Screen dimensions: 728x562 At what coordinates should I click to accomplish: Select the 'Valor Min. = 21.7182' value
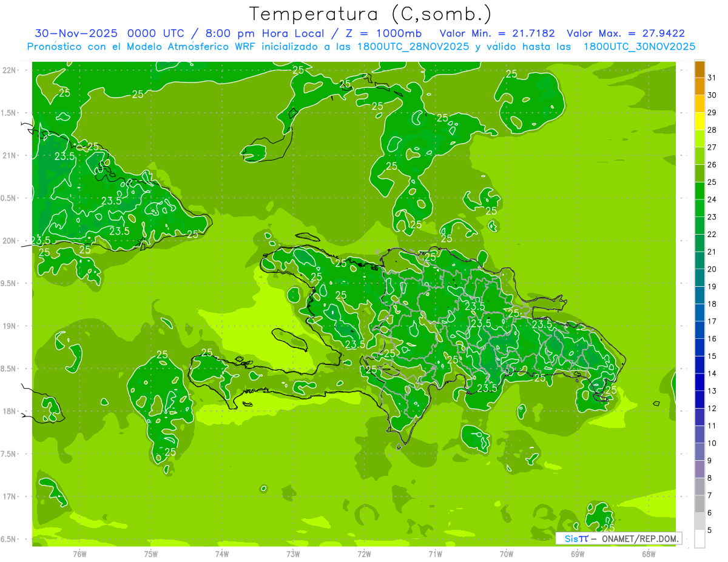497,33
